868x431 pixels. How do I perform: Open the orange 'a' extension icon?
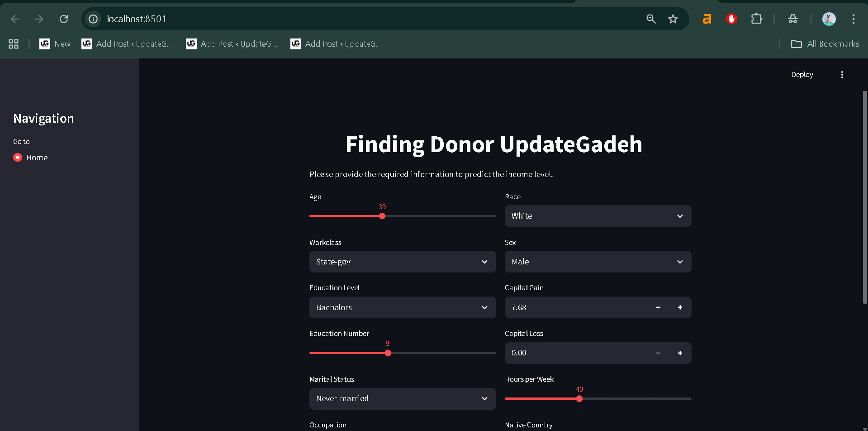pyautogui.click(x=707, y=19)
